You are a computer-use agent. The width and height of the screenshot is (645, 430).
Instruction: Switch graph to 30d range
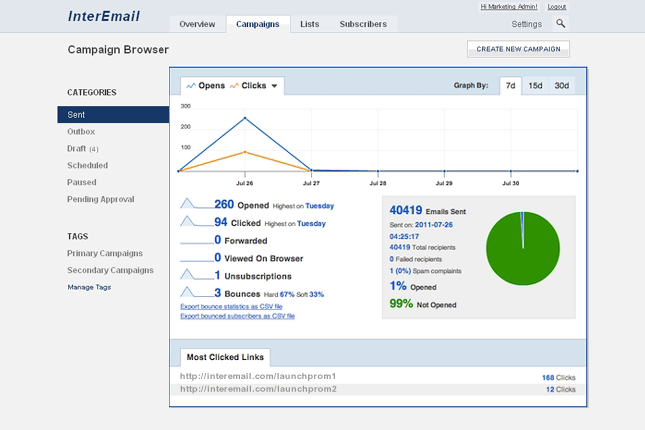[561, 86]
